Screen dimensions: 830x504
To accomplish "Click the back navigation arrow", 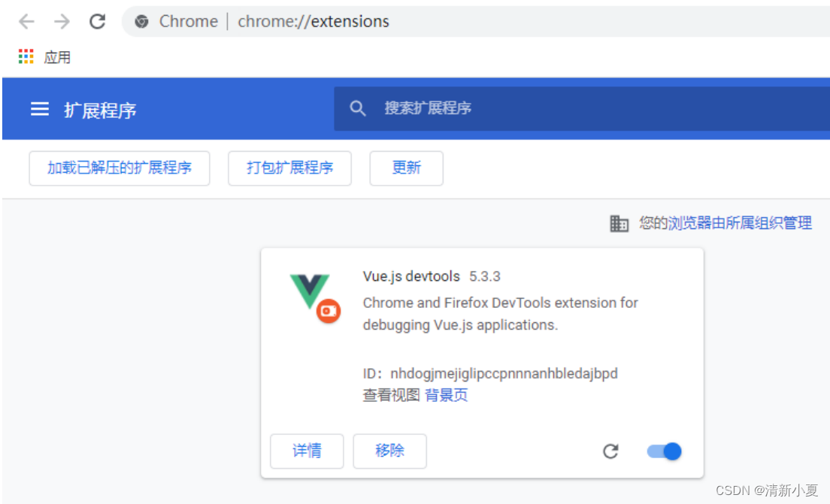I will (26, 21).
